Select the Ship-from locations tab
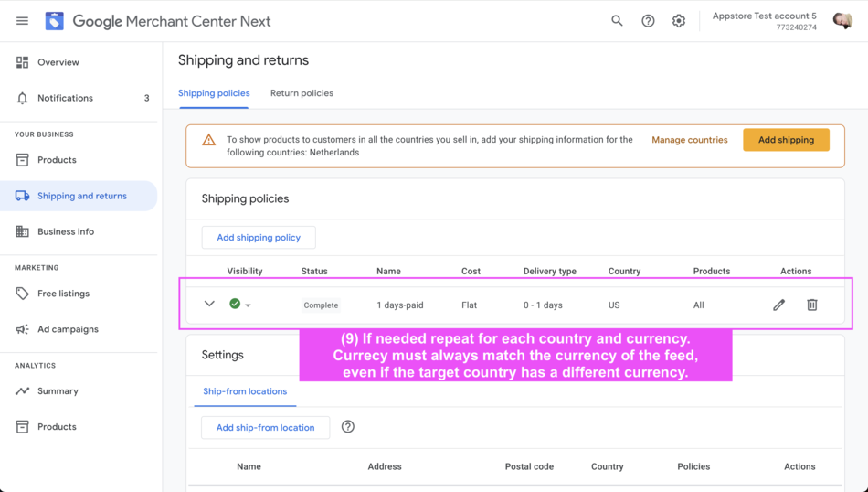 pos(245,391)
